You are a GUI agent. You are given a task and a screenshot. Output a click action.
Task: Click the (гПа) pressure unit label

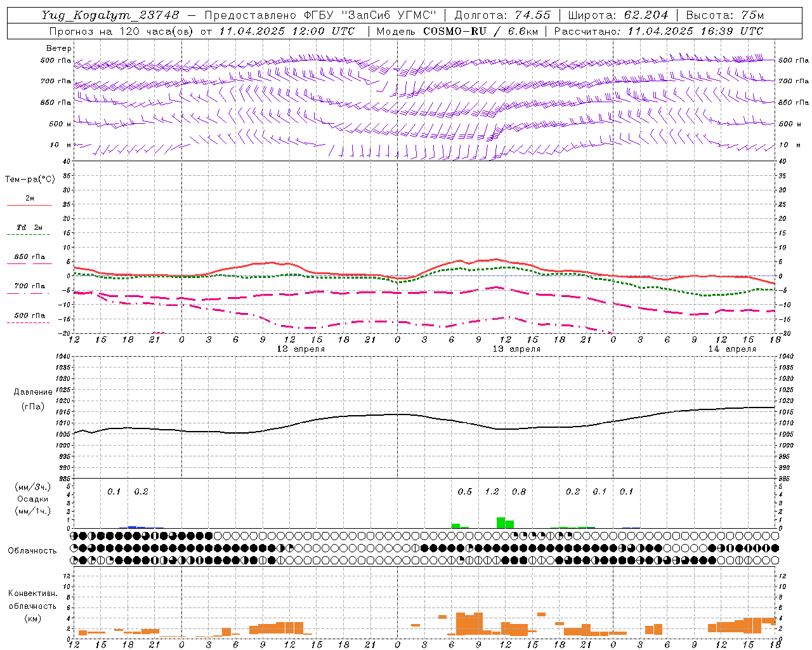[33, 407]
